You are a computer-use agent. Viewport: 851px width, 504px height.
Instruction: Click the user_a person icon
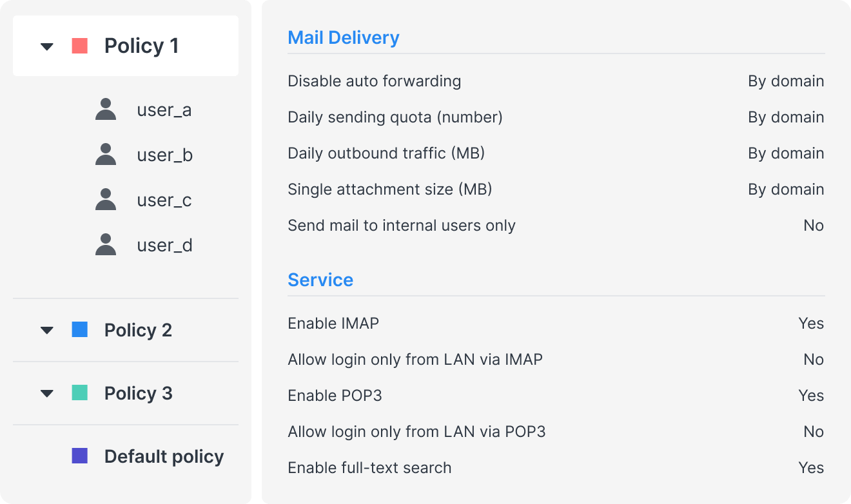(106, 110)
